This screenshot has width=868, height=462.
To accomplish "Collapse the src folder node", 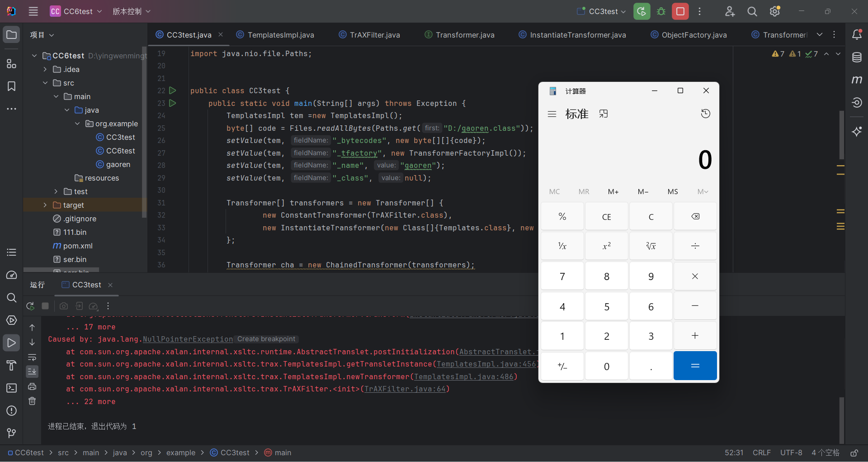I will pyautogui.click(x=45, y=83).
